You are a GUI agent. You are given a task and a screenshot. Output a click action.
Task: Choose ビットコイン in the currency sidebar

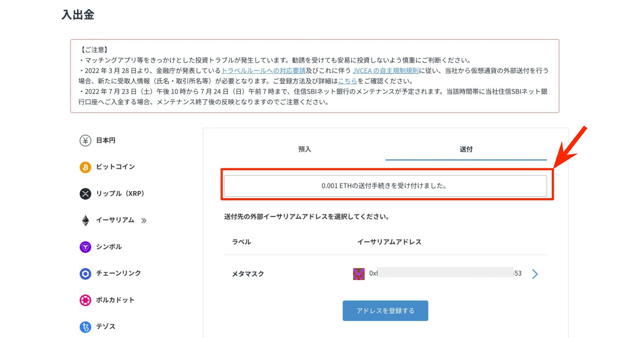click(x=115, y=167)
